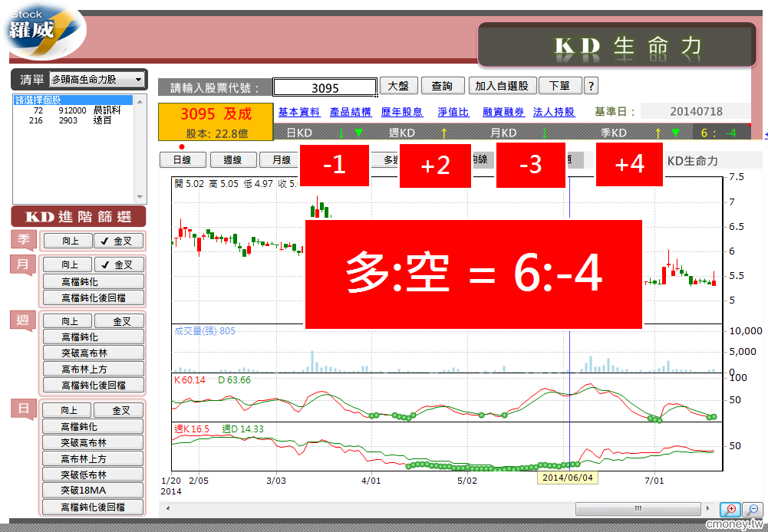The height and width of the screenshot is (532, 768).
Task: Toggle 日 高檔鈍化 filter
Action: click(93, 426)
